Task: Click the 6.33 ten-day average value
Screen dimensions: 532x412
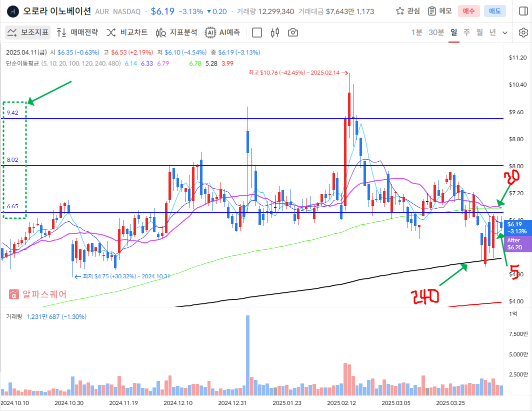Action: pos(147,63)
